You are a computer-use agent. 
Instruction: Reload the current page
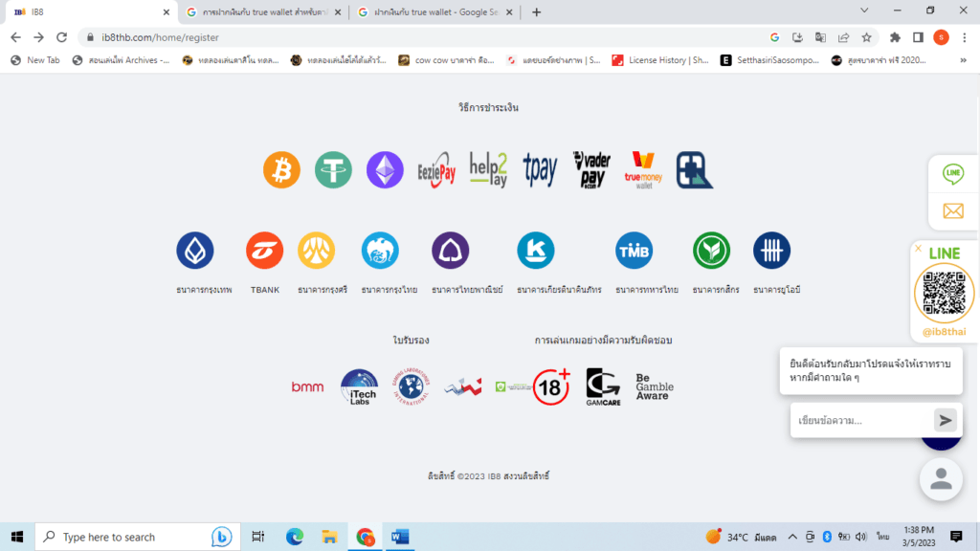(x=61, y=37)
